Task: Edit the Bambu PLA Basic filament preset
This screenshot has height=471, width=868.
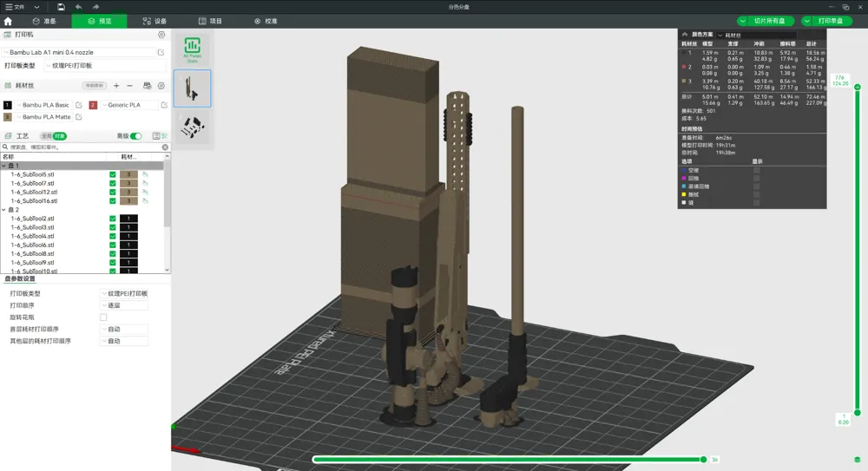Action: tap(81, 105)
